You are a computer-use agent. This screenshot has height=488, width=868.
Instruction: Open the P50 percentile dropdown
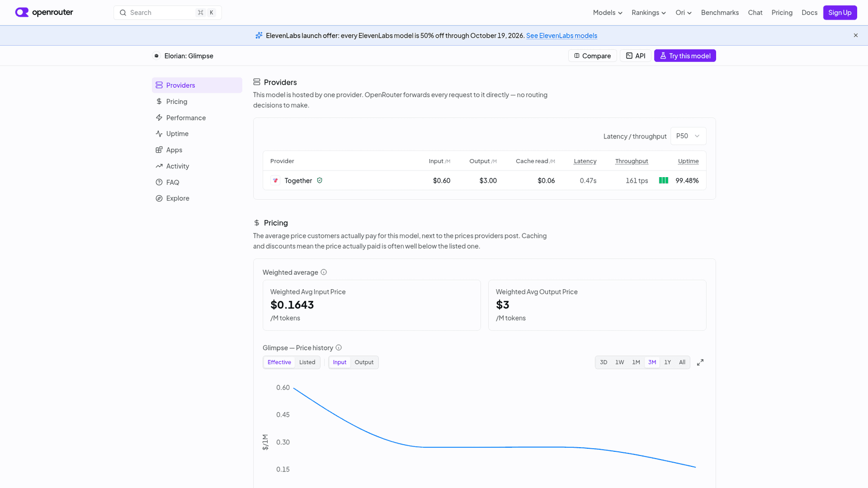coord(688,136)
